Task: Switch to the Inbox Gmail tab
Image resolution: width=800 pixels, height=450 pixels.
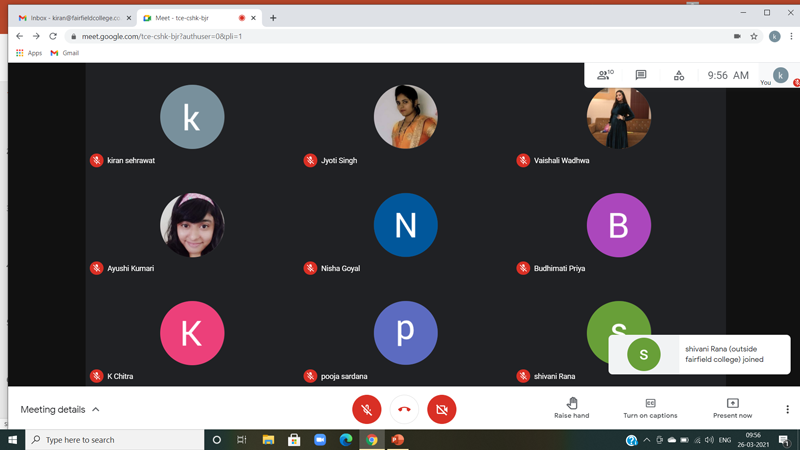Action: 74,18
